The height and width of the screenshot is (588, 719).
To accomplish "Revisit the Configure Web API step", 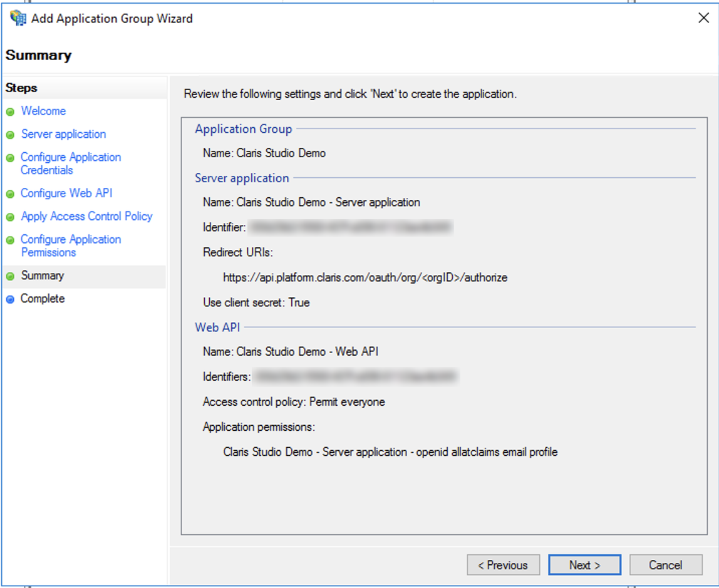I will coord(66,193).
